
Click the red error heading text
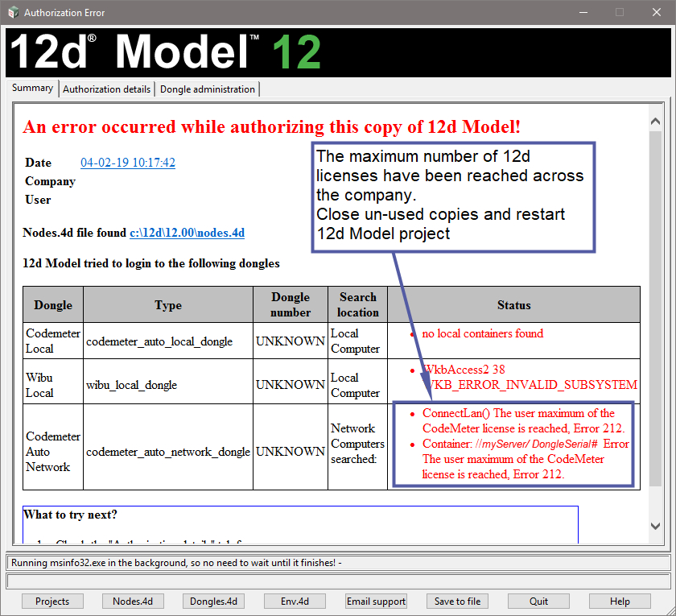tap(272, 127)
